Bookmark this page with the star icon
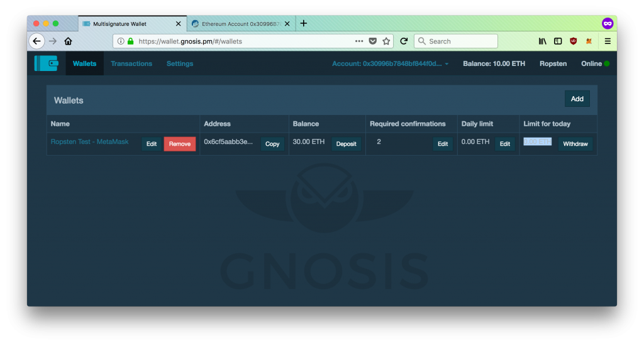The image size is (644, 345). click(x=386, y=41)
